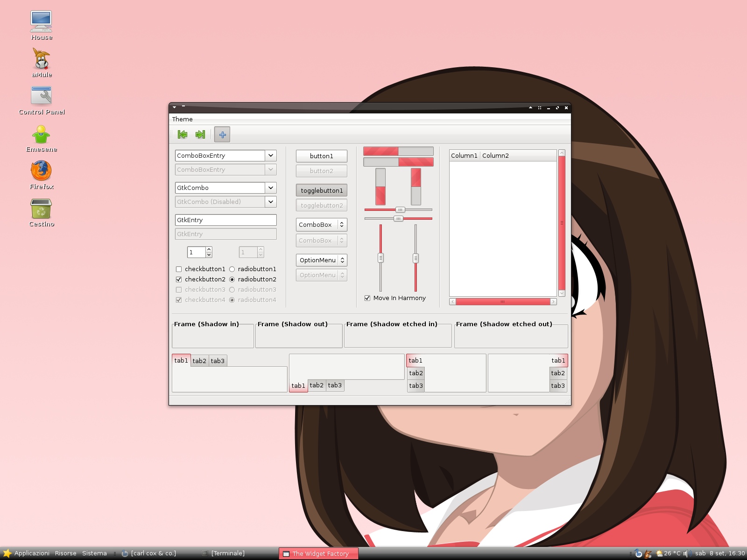The width and height of the screenshot is (747, 560).
Task: Click the upper horizontal slider handle
Action: click(400, 210)
